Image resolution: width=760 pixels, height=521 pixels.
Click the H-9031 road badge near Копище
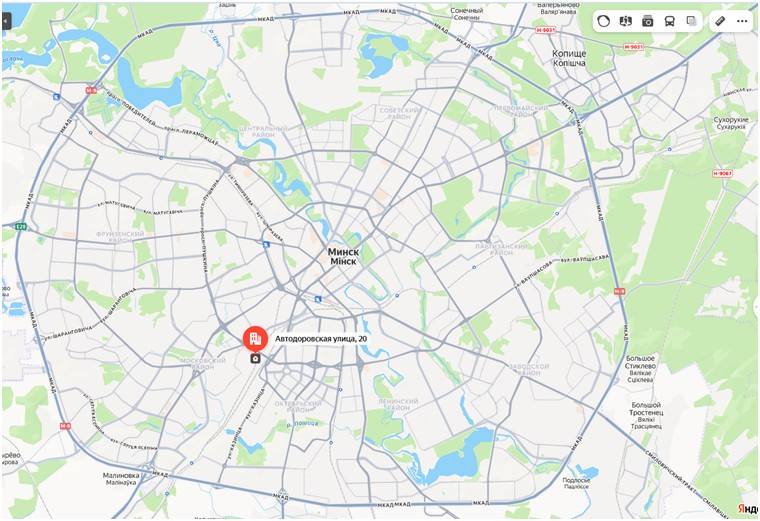point(546,30)
